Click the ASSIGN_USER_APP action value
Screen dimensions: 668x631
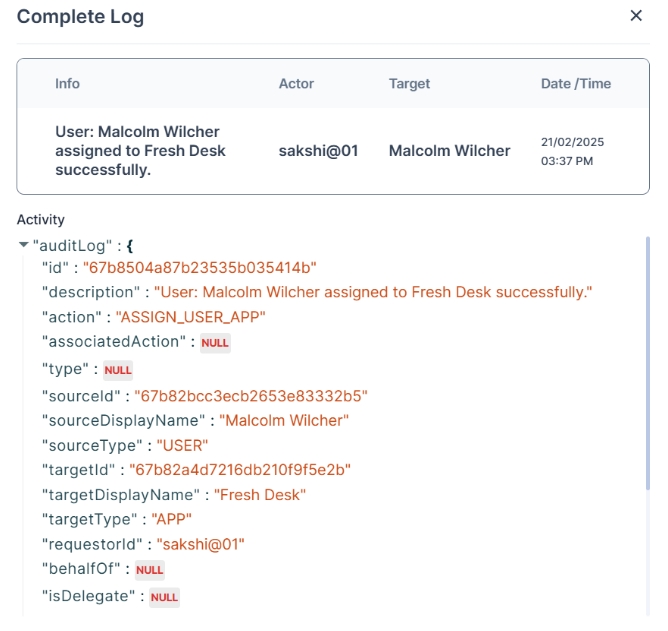pyautogui.click(x=191, y=317)
